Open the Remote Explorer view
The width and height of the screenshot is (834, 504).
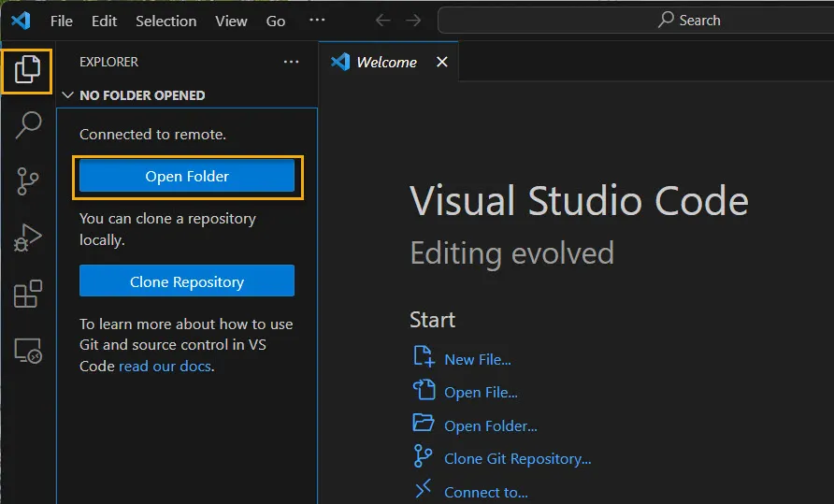click(x=28, y=351)
